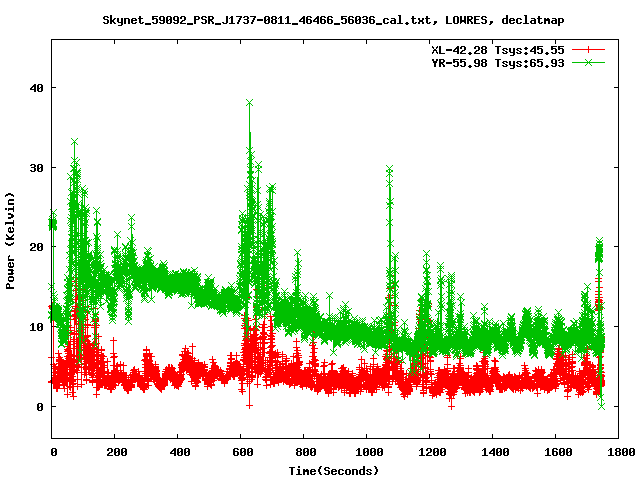Click the x-axis tick label "400"

[x=180, y=452]
